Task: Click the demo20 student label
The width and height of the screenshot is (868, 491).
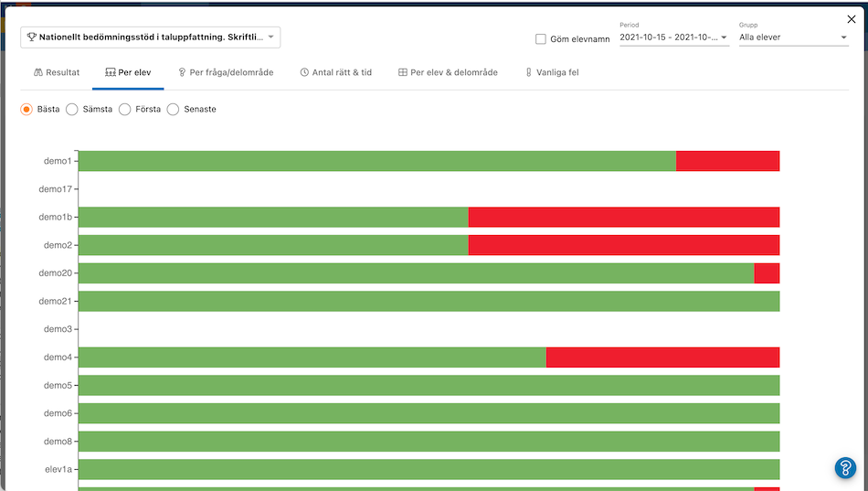Action: (56, 273)
